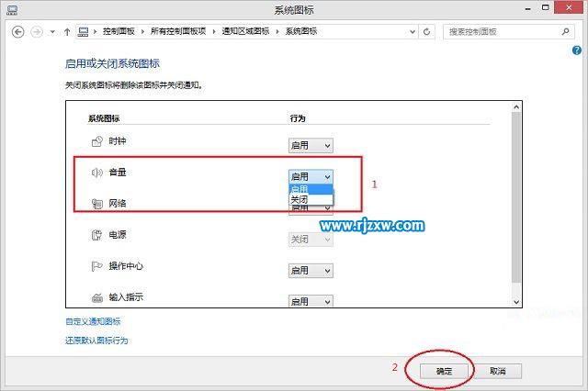Click the 操作中心 label text
Screen dimensions: 588x391
tap(126, 266)
